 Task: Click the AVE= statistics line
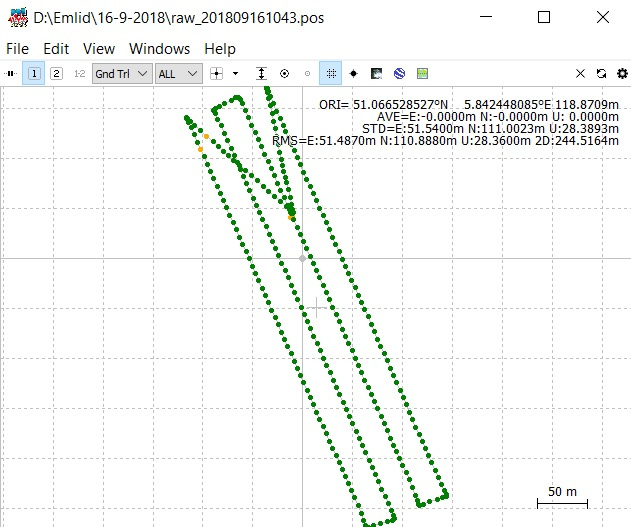498,117
